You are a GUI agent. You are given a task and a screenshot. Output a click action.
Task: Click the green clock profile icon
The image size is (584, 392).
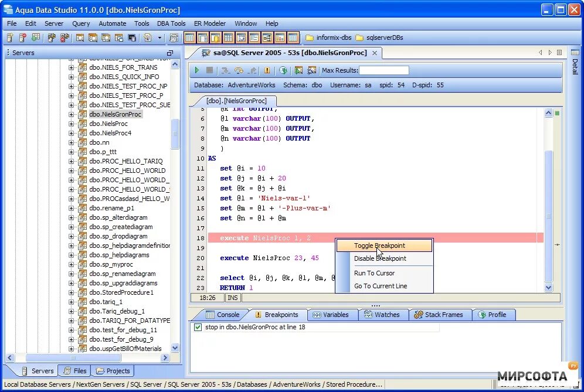coord(283,70)
